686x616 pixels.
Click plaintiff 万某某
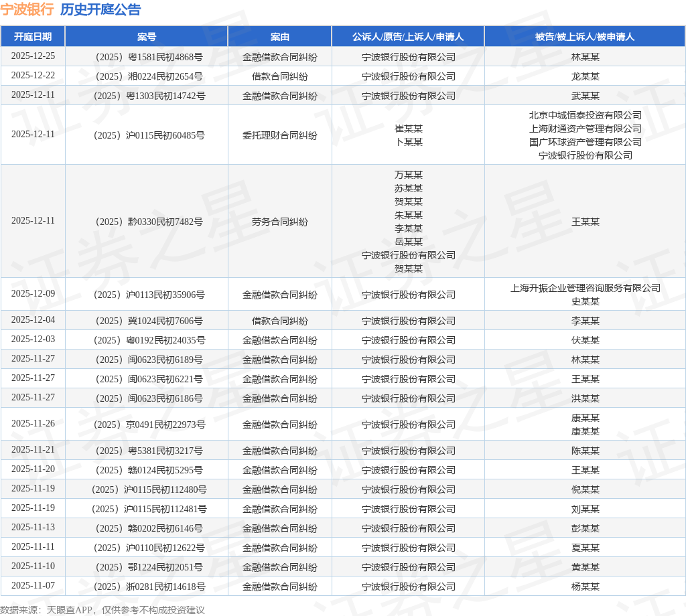(409, 175)
